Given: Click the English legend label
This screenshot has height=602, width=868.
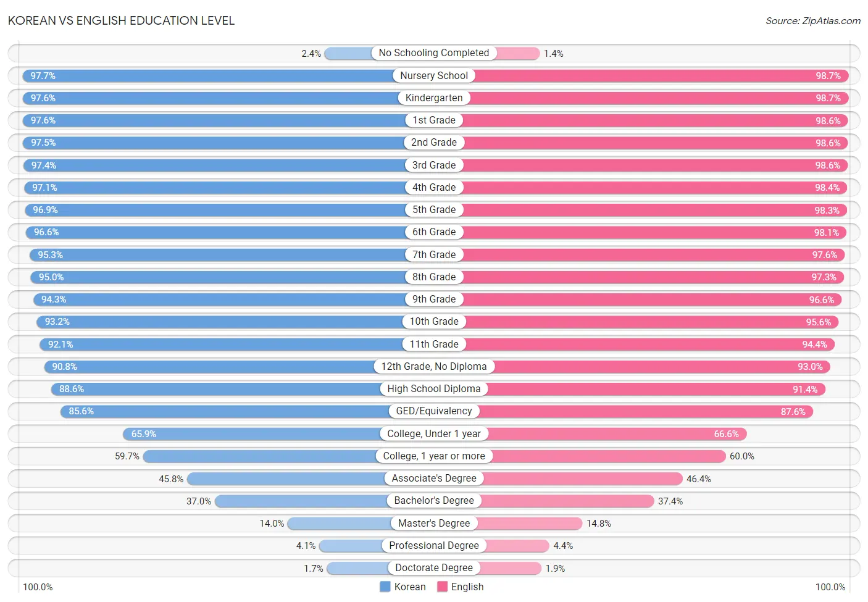Looking at the screenshot, I should point(467,587).
